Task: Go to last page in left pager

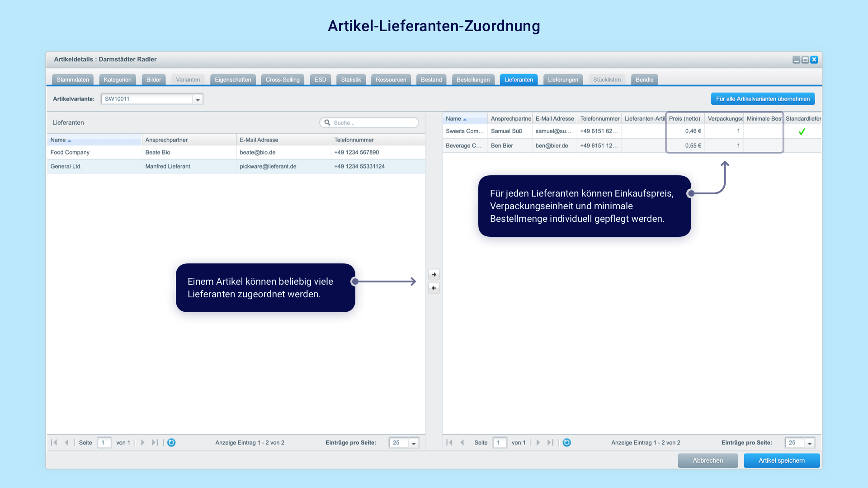Action: coord(155,443)
